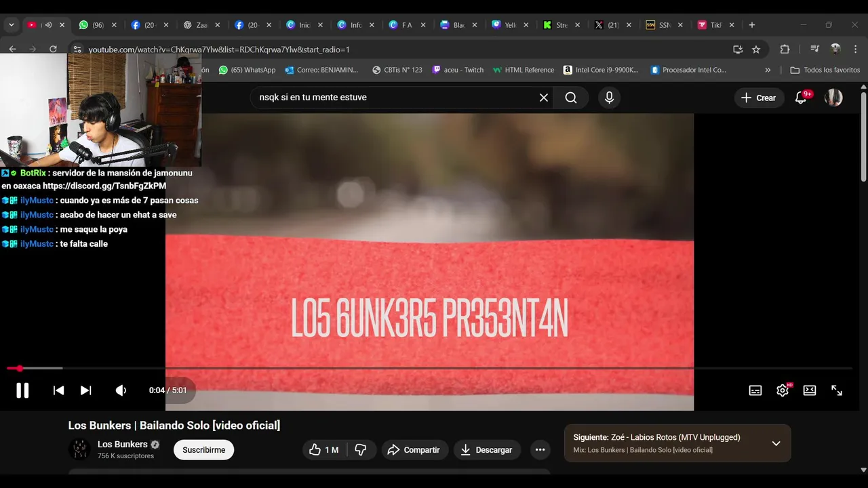868x488 pixels.
Task: Clear the search box text
Action: pyautogui.click(x=544, y=98)
